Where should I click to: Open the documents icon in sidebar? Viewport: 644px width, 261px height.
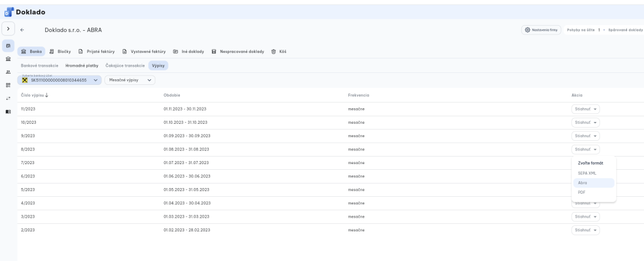pyautogui.click(x=8, y=46)
